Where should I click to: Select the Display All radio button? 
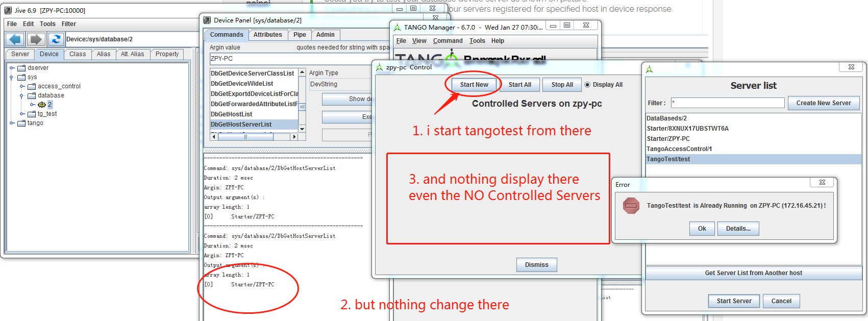587,85
